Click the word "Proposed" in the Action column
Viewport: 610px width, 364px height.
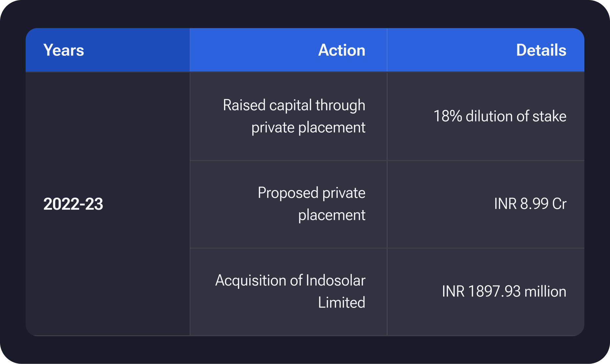288,193
